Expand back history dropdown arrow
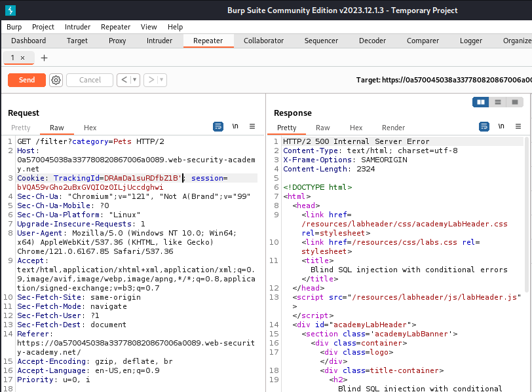The width and height of the screenshot is (532, 392). click(135, 80)
